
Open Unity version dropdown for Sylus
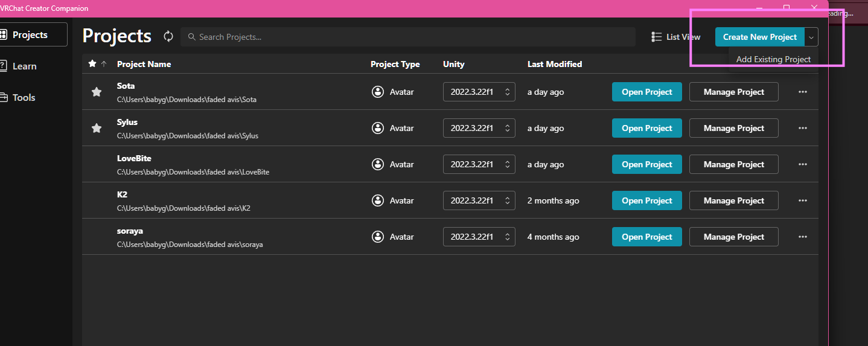[x=479, y=128]
